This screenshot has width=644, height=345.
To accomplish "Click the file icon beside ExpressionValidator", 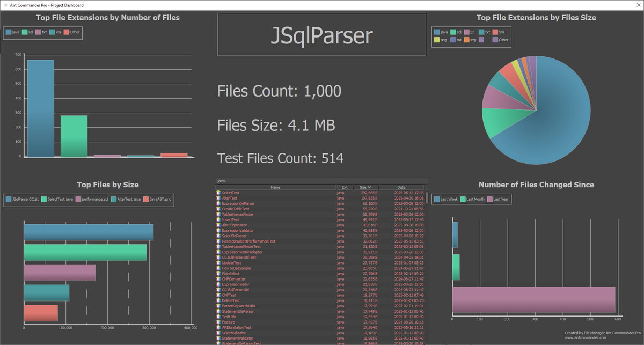I will tap(218, 230).
